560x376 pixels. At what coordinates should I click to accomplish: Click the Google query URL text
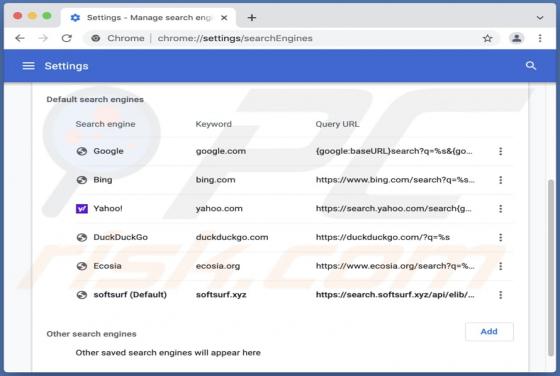tap(394, 151)
